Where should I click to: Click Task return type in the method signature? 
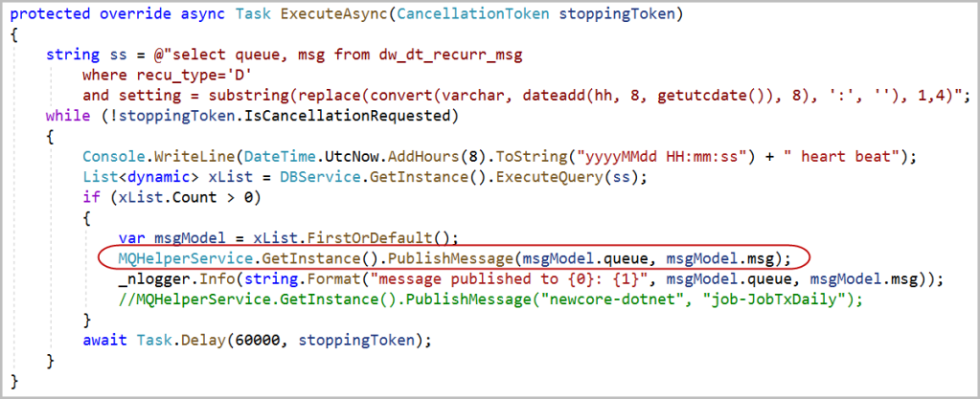254,15
